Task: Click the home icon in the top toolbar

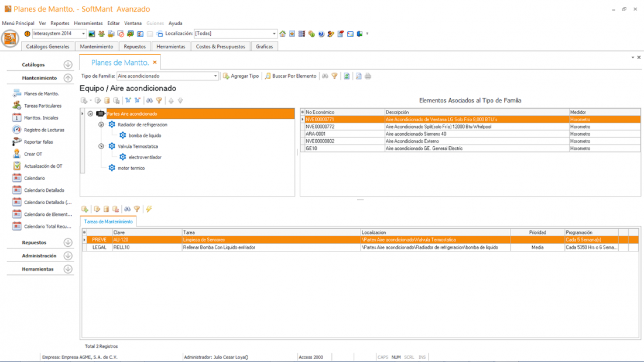Action: click(x=283, y=34)
